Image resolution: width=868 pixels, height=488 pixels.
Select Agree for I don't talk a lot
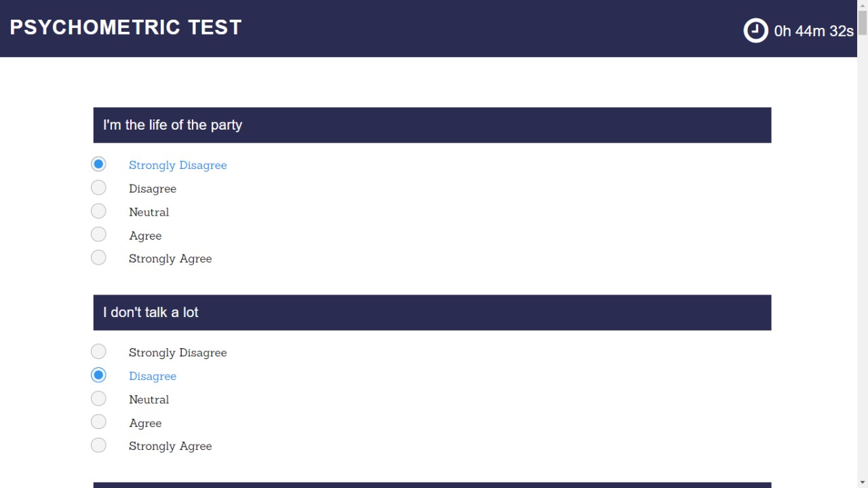click(x=98, y=421)
